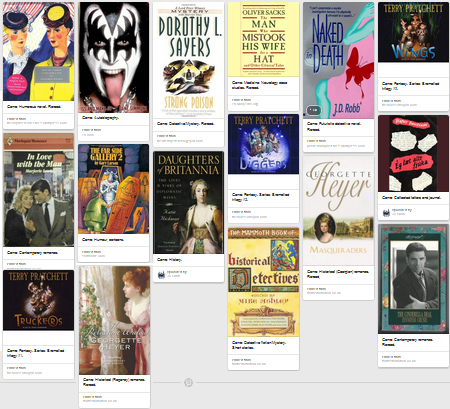Click genre caption under Reluctant Widow
This screenshot has height=409, width=450.
tap(114, 382)
